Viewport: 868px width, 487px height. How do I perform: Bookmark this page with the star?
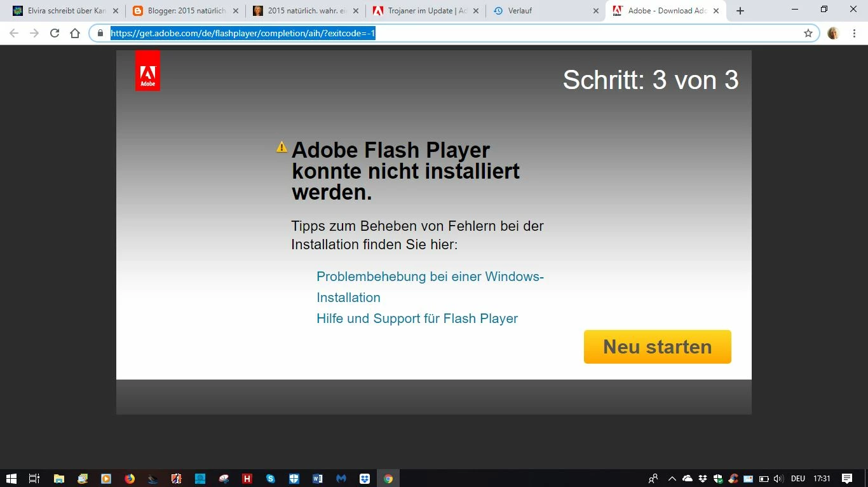pyautogui.click(x=808, y=33)
